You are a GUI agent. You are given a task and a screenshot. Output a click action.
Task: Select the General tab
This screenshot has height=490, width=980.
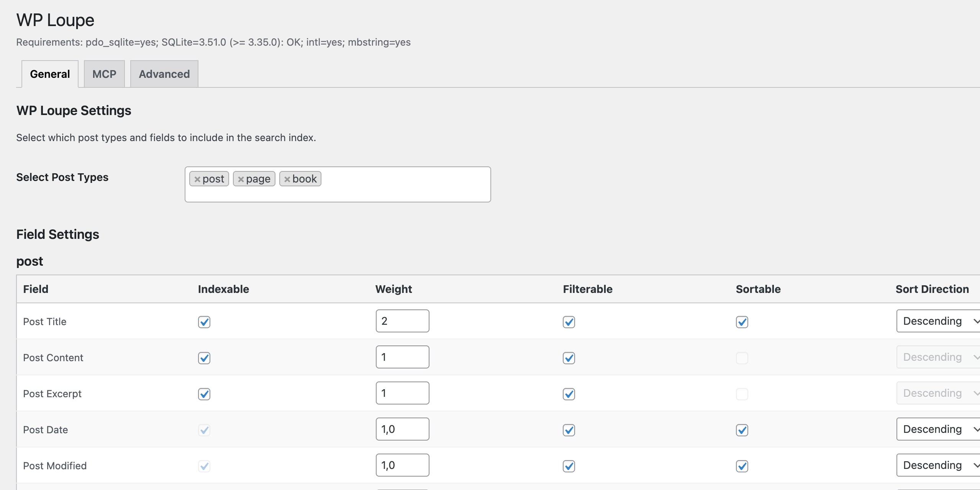(x=50, y=74)
